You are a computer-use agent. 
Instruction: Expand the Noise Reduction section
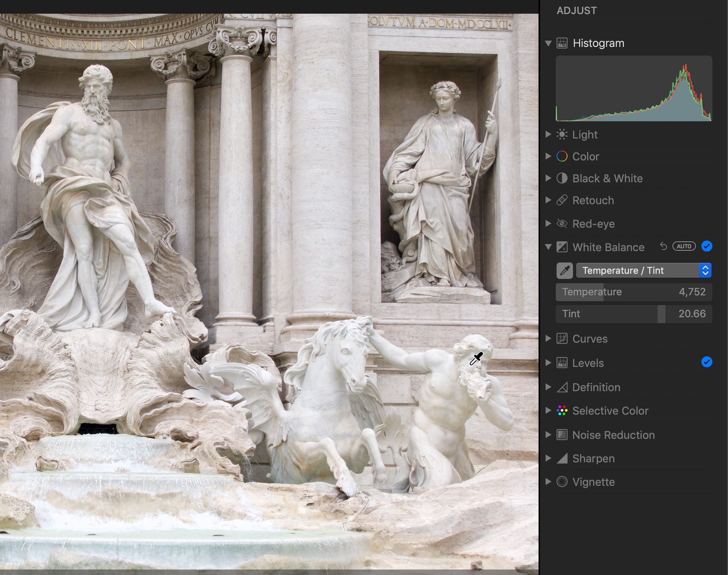click(548, 435)
